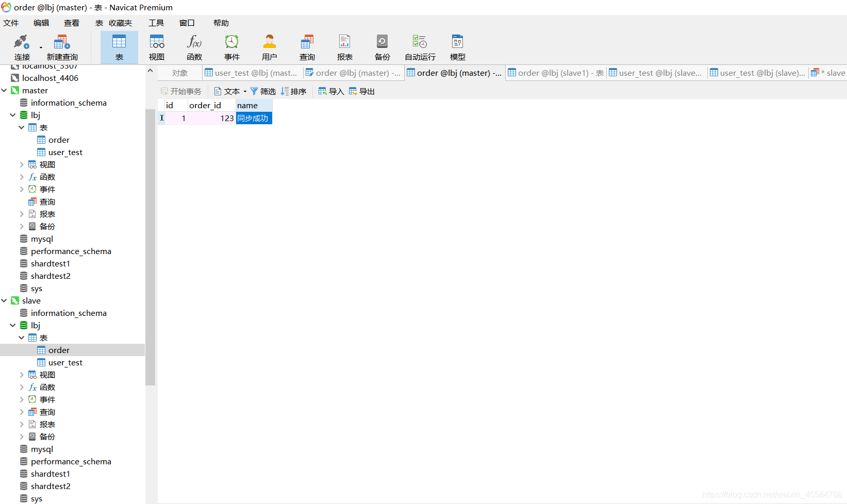Click the 新建查询 (New Query) icon
Screen dimensions: 847x504
pyautogui.click(x=62, y=41)
